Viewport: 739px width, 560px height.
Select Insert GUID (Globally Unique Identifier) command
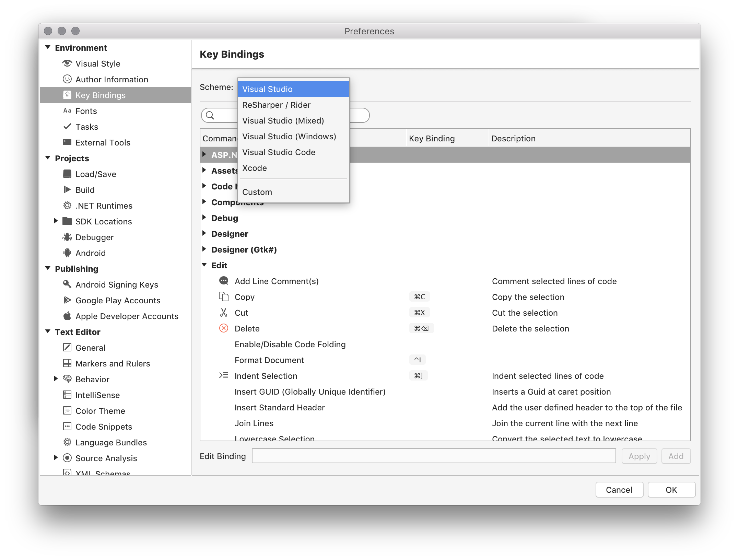(x=445, y=392)
